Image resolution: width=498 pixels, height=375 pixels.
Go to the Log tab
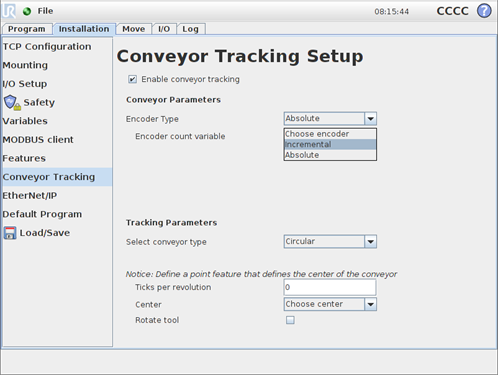[190, 29]
